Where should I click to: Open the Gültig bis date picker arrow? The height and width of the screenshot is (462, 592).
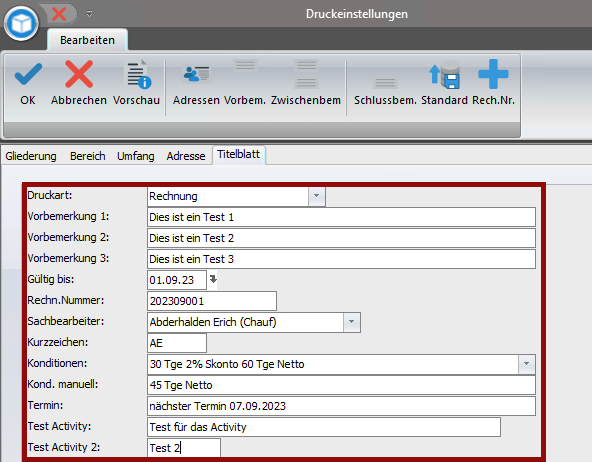click(213, 279)
